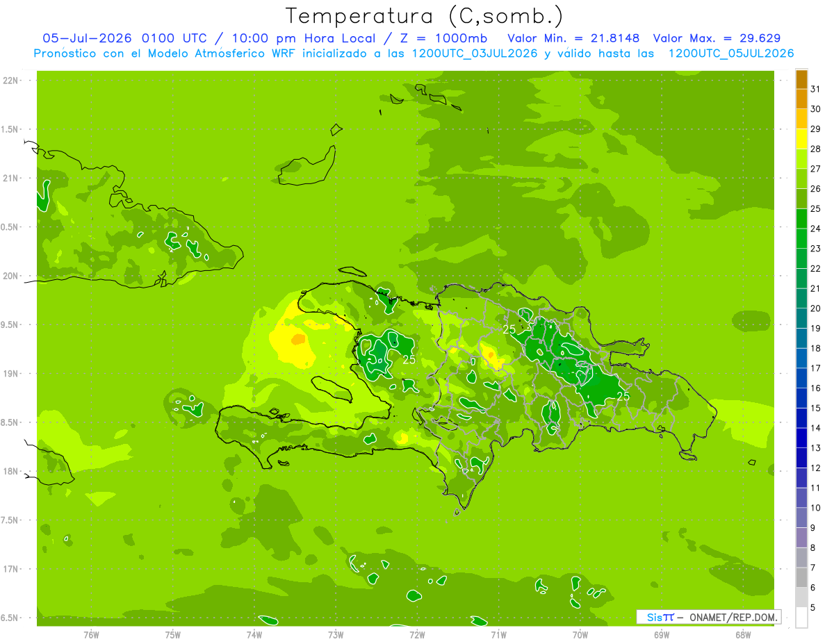Click the 10 label on color scale
Screen dimensions: 834x644
pyautogui.click(x=816, y=508)
